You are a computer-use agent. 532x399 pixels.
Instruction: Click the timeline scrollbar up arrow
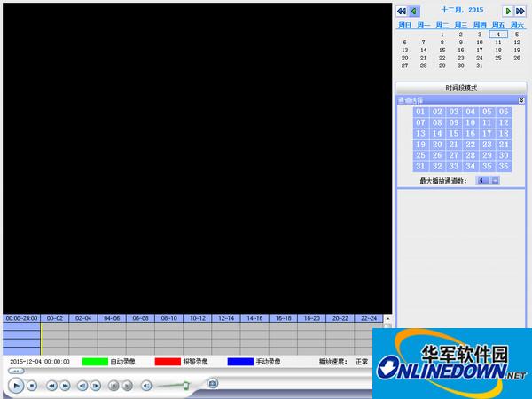[x=387, y=319]
